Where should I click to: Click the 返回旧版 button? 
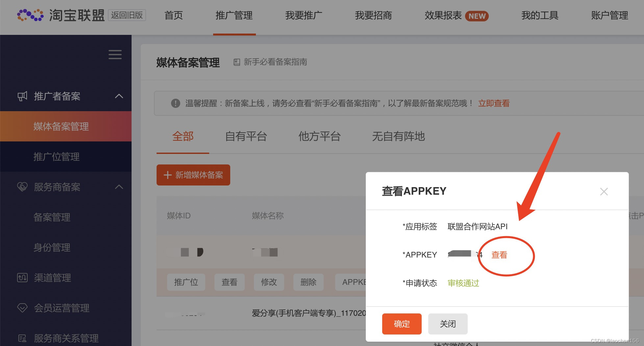(x=127, y=15)
